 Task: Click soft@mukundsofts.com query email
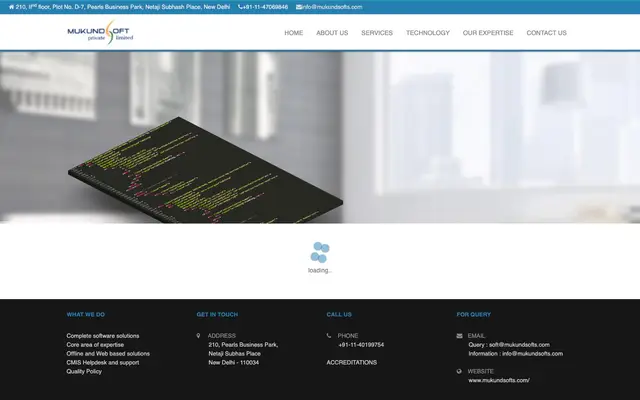coord(519,345)
